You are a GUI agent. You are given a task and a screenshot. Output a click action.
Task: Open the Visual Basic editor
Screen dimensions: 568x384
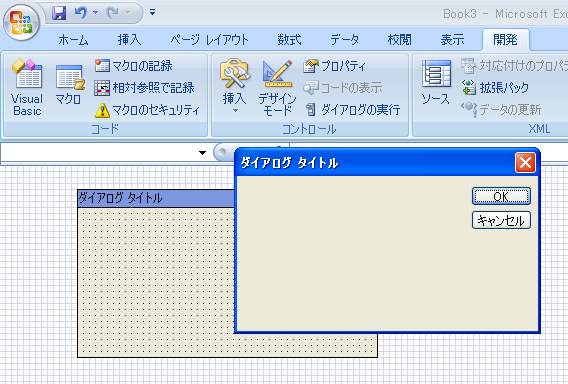(x=27, y=87)
